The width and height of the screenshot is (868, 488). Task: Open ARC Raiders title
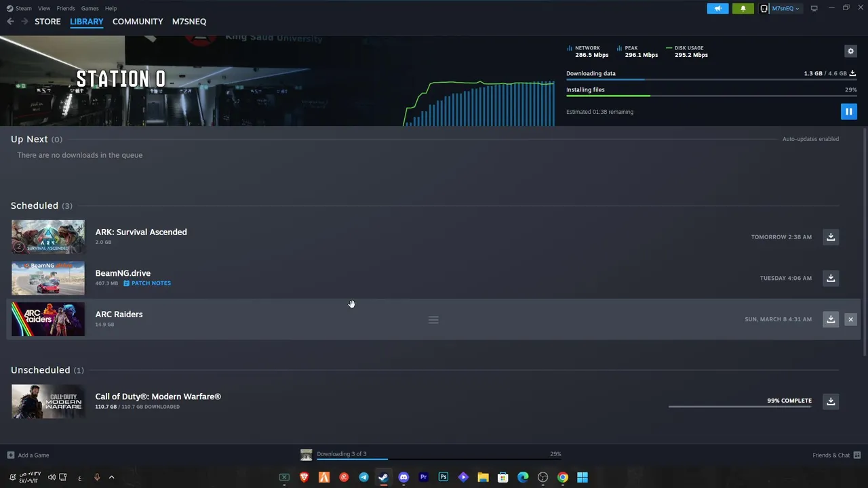pos(119,314)
